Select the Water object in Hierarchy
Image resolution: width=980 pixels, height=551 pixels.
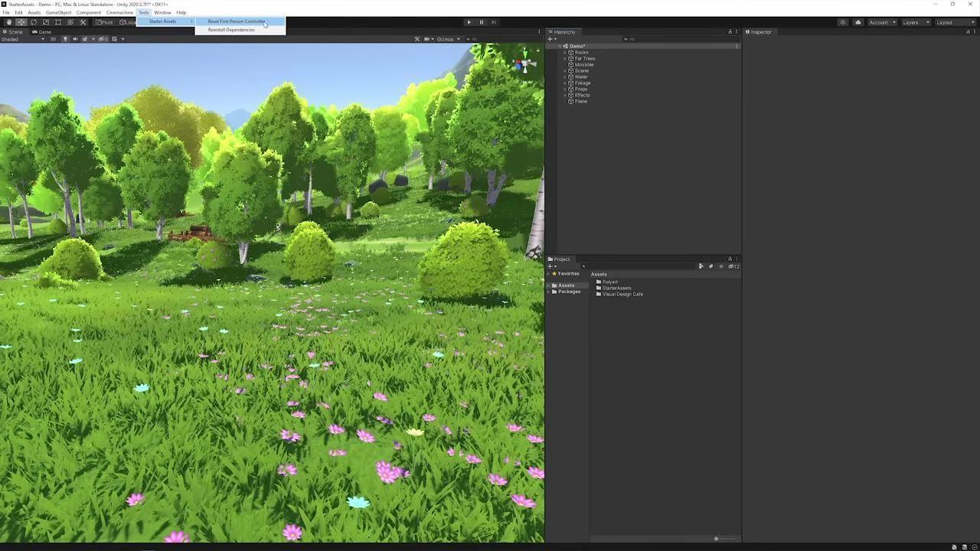581,77
